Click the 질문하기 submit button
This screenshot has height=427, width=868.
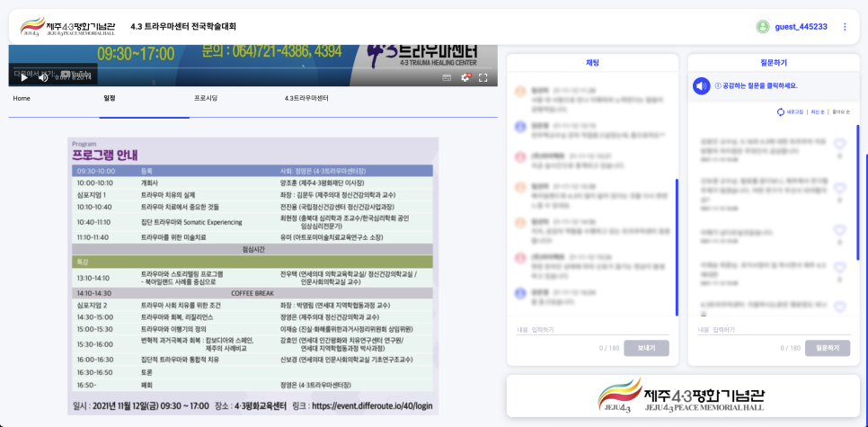827,348
